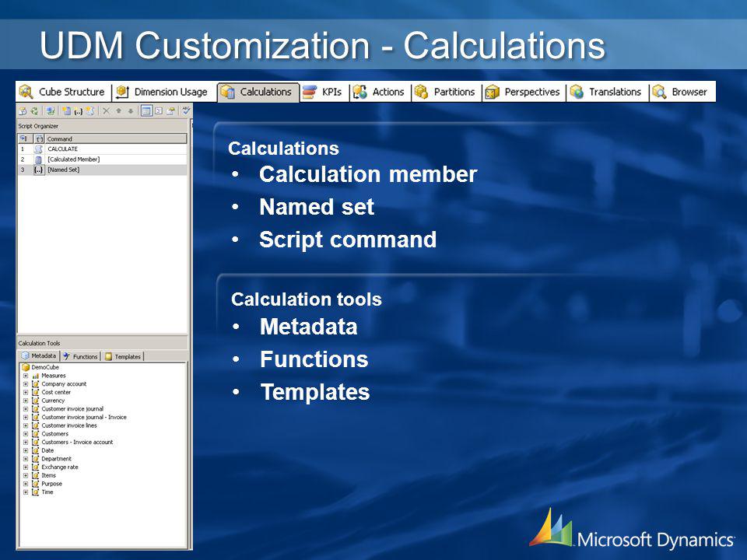Open Calculation Properties toolbar icon
The width and height of the screenshot is (747, 560).
(170, 111)
